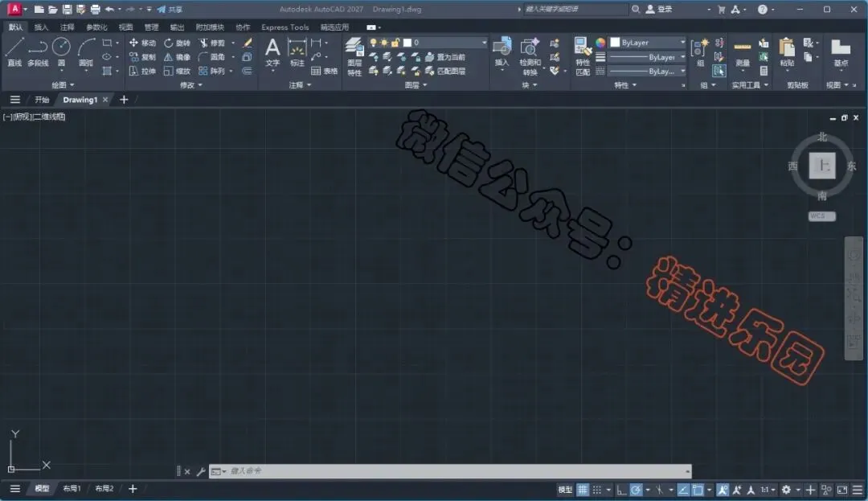The image size is (868, 501).
Task: Click the Save icon in quick access toolbar
Action: [67, 10]
